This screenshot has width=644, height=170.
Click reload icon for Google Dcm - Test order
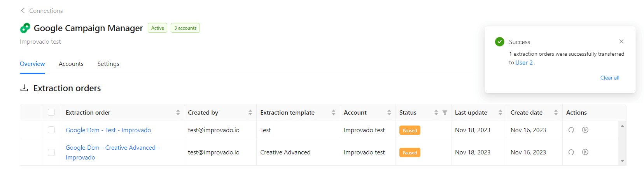pyautogui.click(x=571, y=130)
